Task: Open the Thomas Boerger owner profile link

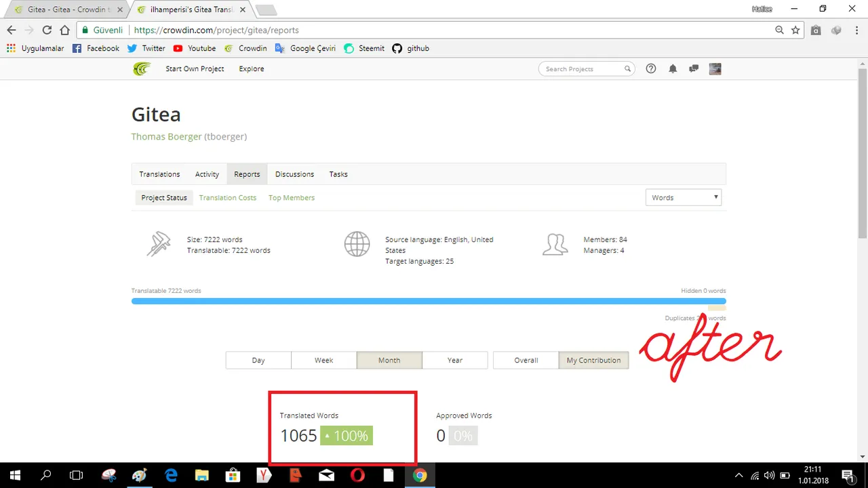Action: [x=166, y=136]
